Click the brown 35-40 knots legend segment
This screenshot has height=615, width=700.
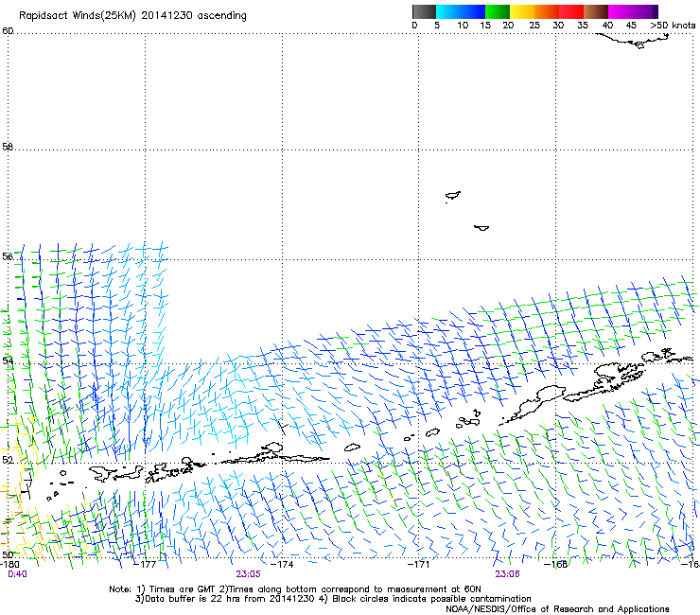[596, 11]
